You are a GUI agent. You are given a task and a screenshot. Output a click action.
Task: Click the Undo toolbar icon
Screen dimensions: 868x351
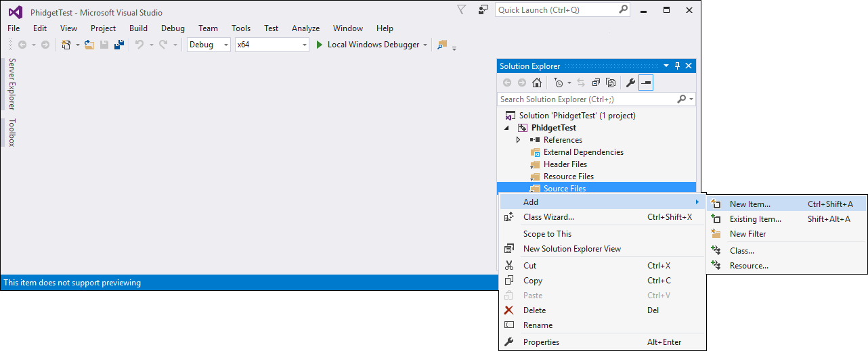pos(139,45)
